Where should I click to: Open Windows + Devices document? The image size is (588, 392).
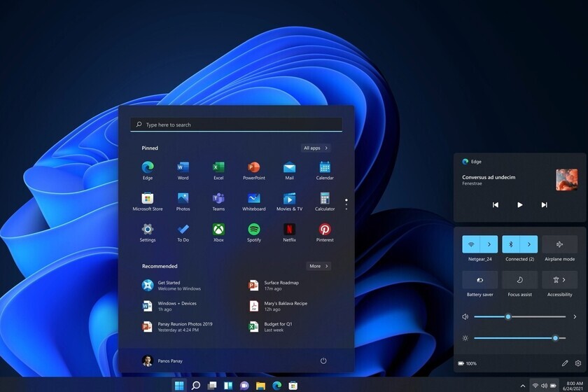(x=169, y=306)
